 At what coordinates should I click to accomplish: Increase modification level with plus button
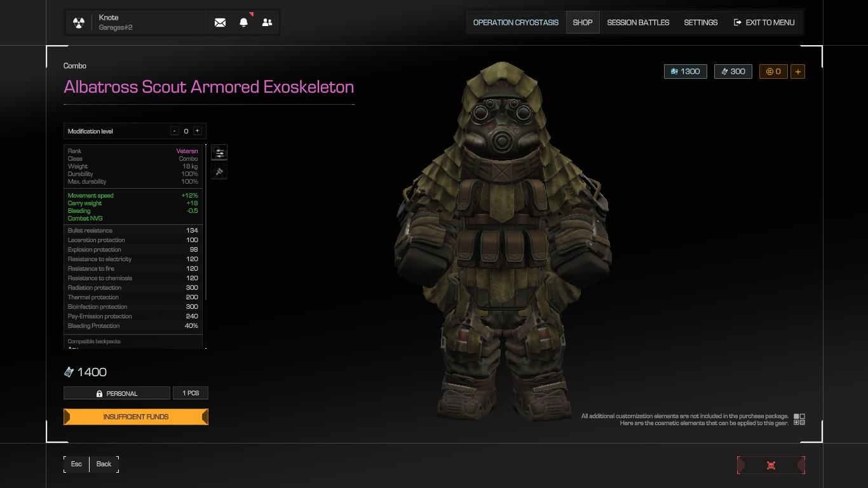[x=197, y=131]
